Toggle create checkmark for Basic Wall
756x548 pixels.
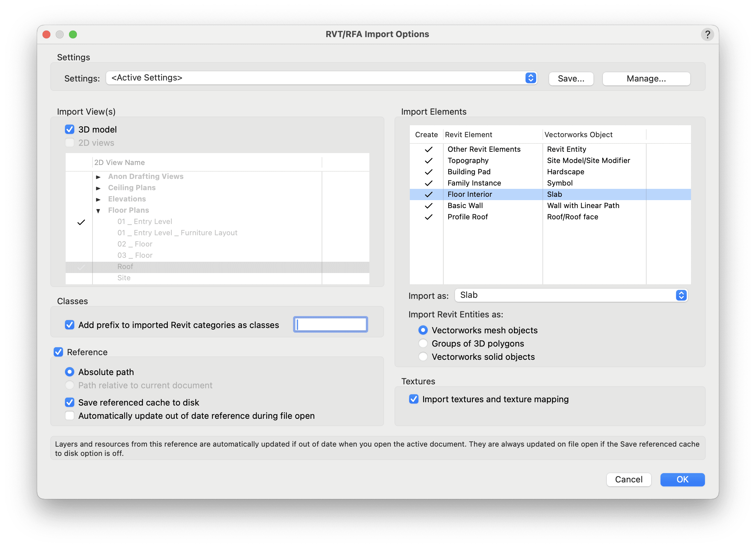428,205
